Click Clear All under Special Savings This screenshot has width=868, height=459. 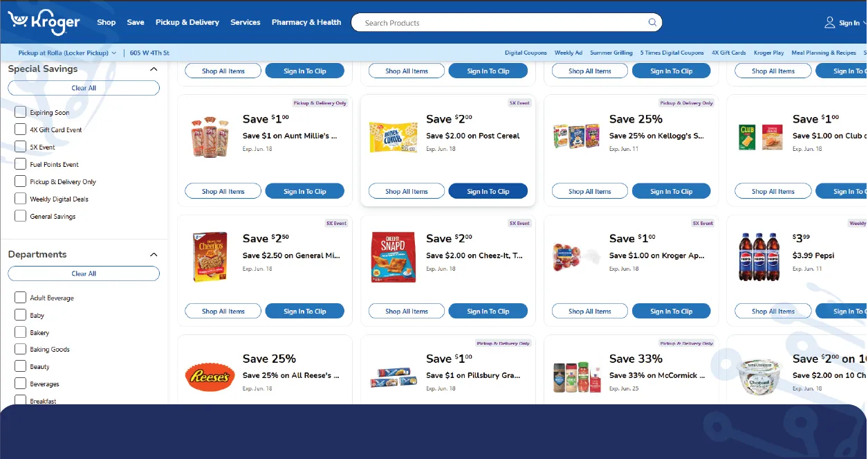(x=84, y=88)
